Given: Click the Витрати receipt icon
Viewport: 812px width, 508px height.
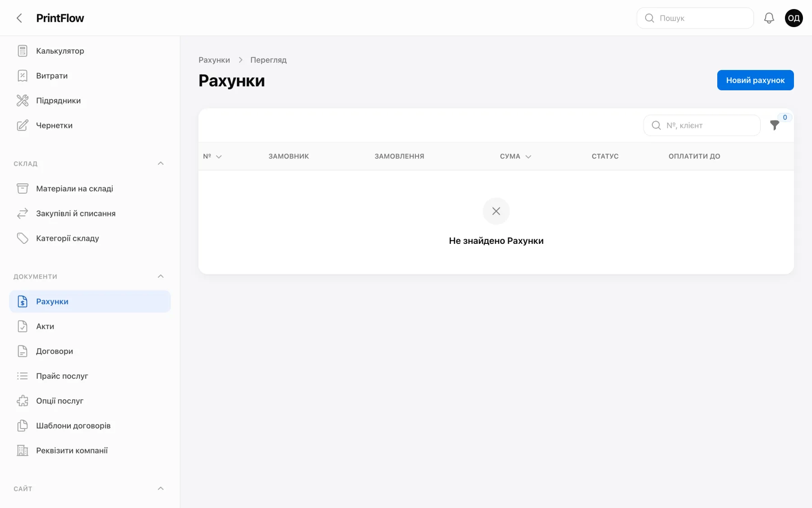Looking at the screenshot, I should [23, 76].
